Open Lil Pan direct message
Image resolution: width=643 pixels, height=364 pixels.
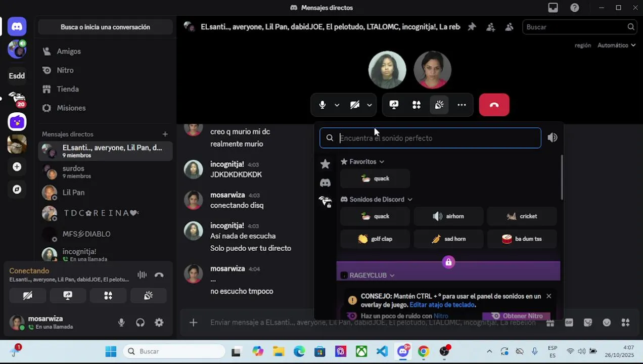tap(105, 193)
